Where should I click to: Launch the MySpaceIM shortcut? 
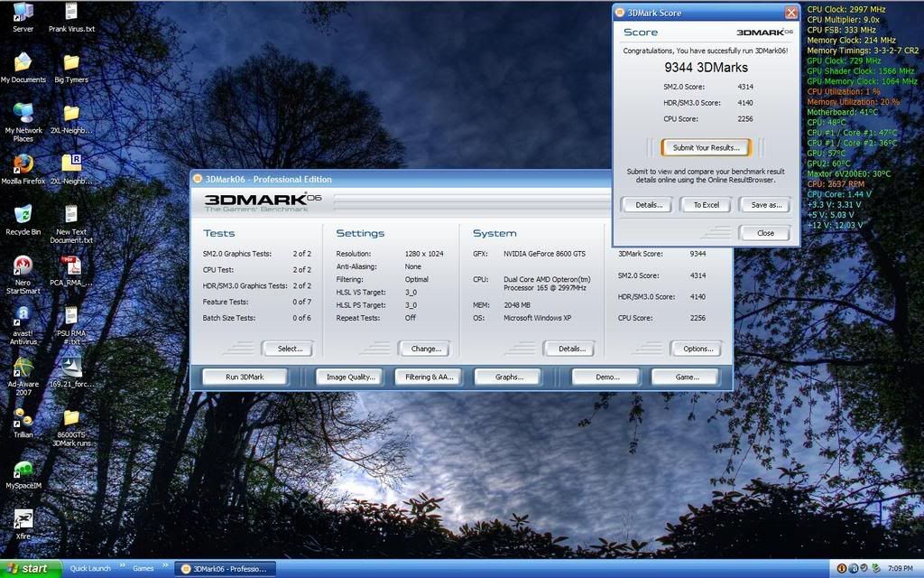click(23, 469)
